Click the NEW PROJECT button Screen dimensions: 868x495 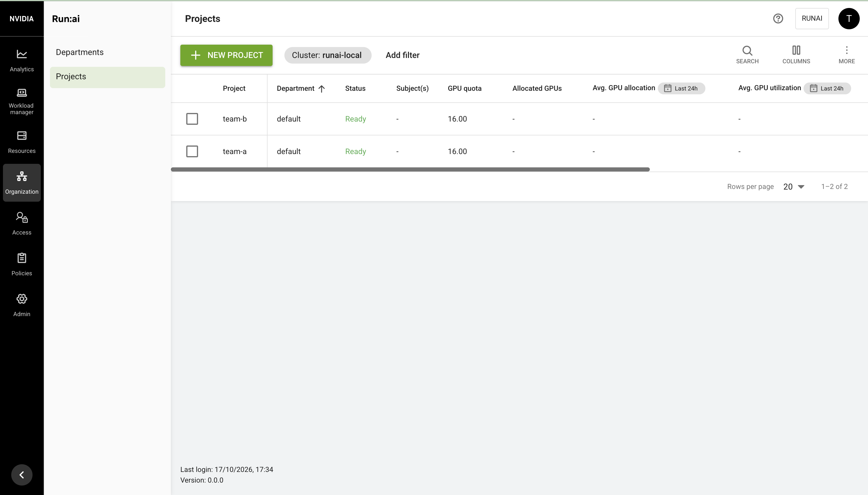226,55
